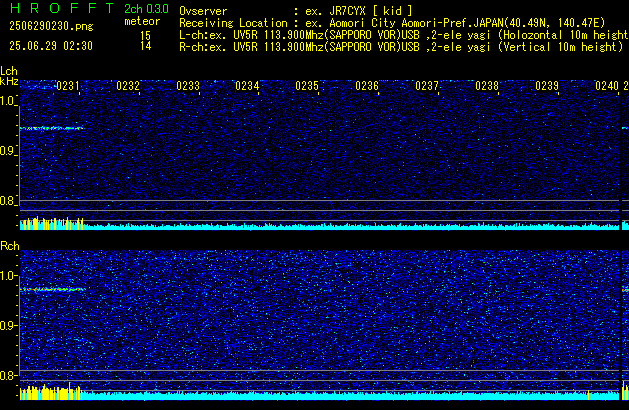Click the 0237 time marker
629x410 pixels.
(x=427, y=86)
